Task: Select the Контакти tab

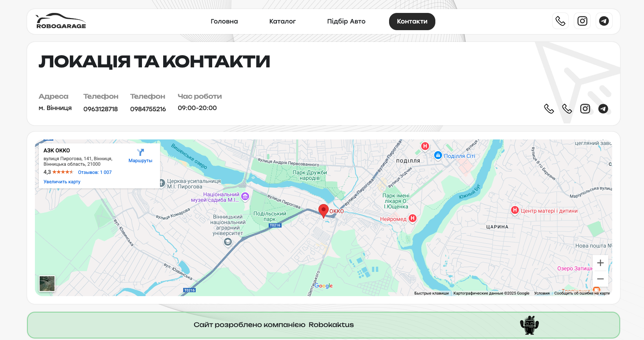Action: pos(412,22)
